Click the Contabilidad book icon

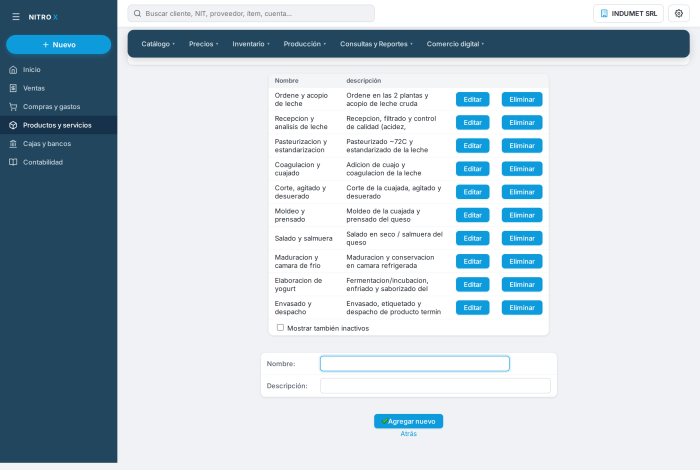point(13,162)
